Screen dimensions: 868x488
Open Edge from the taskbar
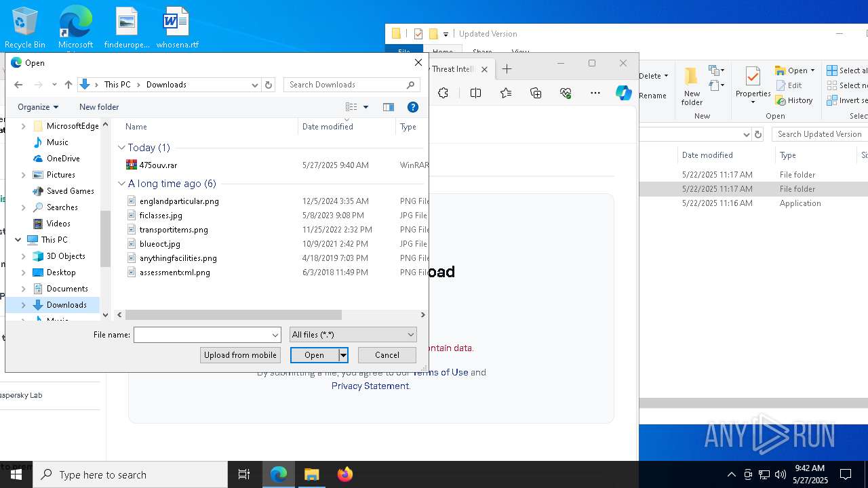click(x=279, y=474)
